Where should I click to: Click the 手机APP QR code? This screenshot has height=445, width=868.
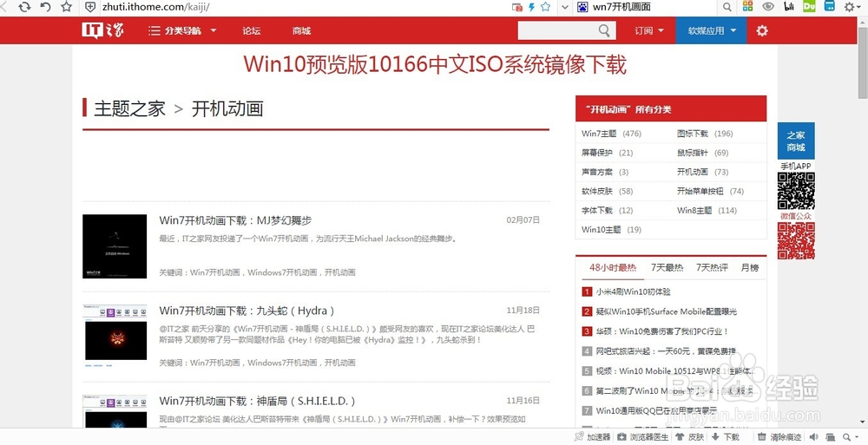click(x=796, y=191)
